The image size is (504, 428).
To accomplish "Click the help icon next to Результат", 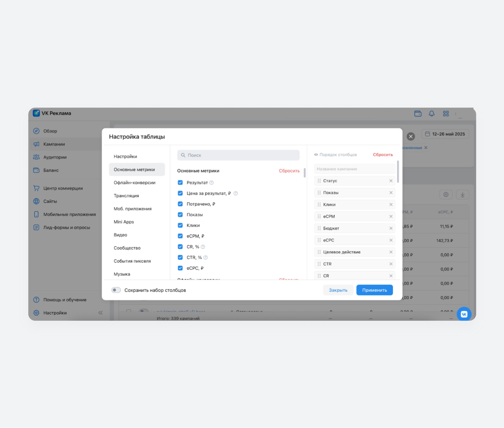I will [212, 182].
